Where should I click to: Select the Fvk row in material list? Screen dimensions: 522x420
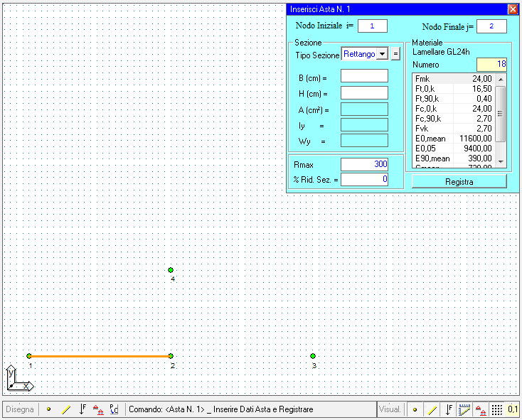tap(454, 129)
